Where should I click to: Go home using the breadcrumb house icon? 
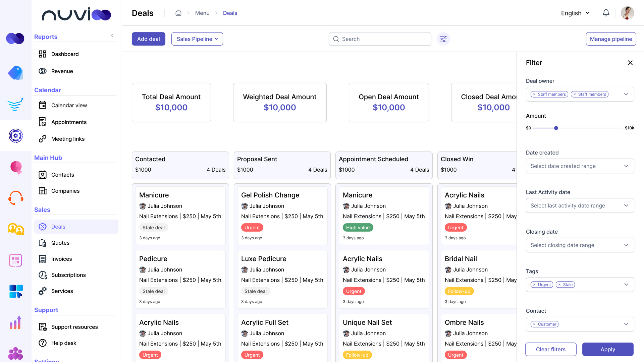pos(178,13)
